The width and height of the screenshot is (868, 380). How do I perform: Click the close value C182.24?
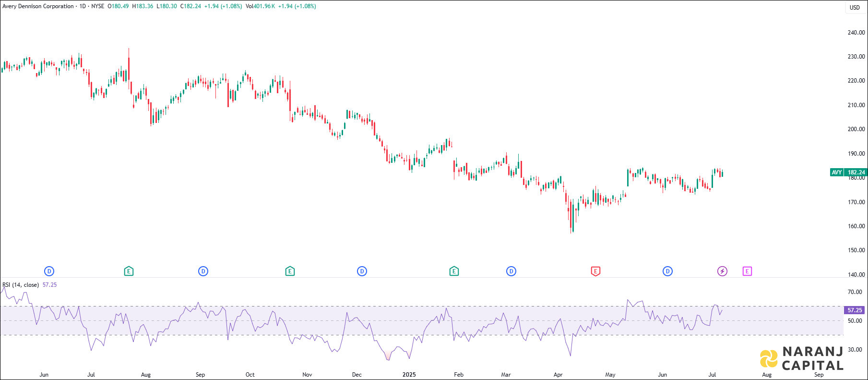point(190,6)
